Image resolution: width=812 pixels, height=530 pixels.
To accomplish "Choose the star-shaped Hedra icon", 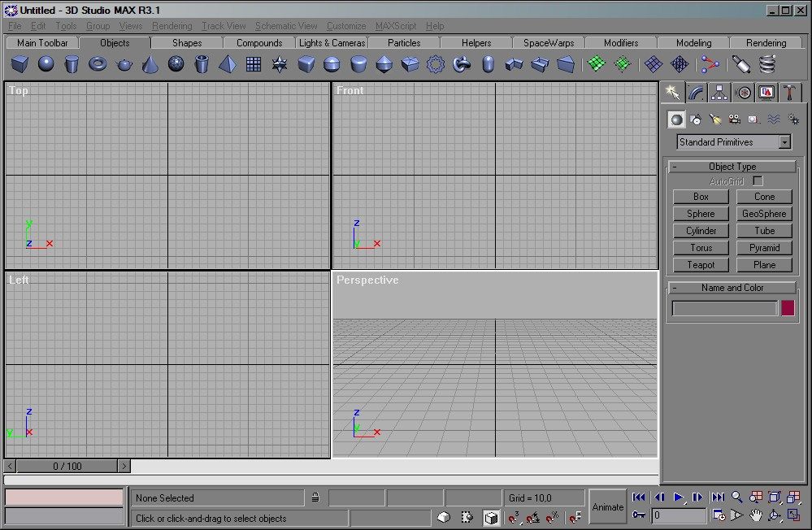I will [280, 64].
